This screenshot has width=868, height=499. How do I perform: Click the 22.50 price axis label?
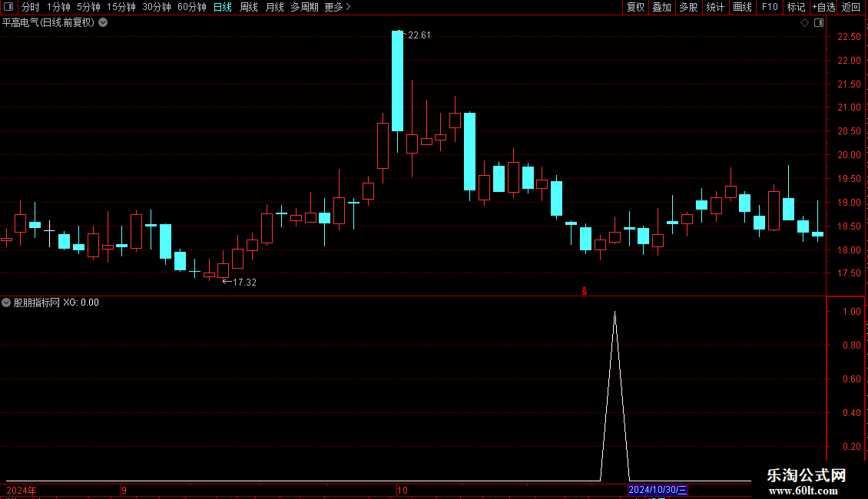point(849,37)
